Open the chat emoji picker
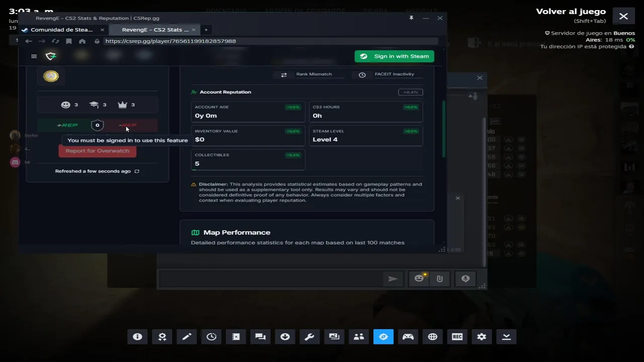This screenshot has width=644, height=362. 419,279
